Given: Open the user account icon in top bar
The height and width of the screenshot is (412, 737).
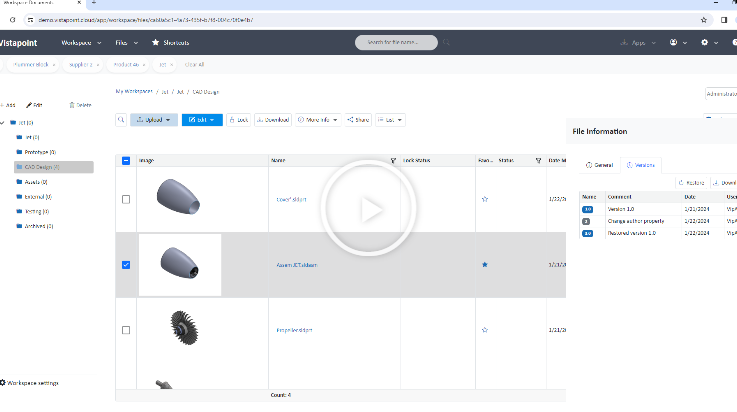Looking at the screenshot, I should click(673, 43).
